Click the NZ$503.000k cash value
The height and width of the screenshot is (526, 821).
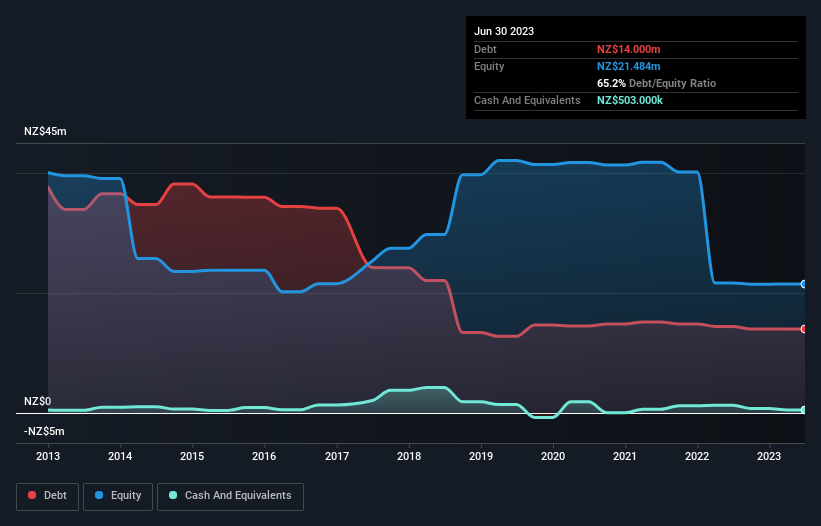pos(630,100)
